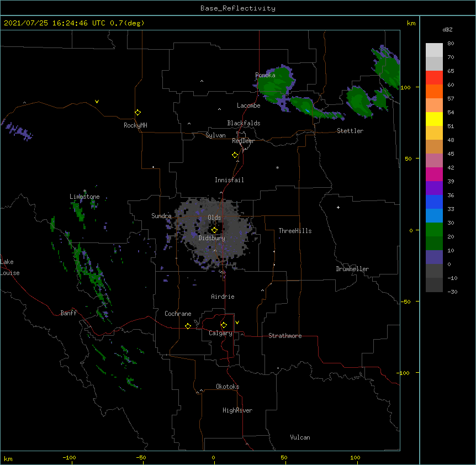Pick the dark orange 57-60 dBZ swatch

pos(434,91)
